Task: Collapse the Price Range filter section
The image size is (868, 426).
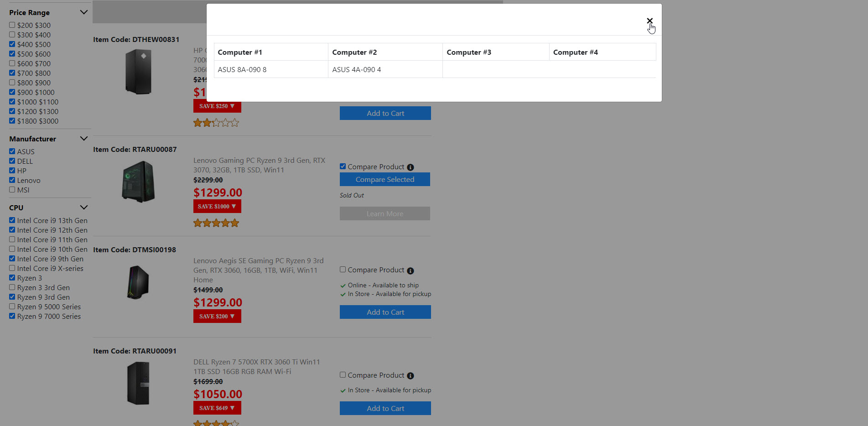Action: pos(83,12)
